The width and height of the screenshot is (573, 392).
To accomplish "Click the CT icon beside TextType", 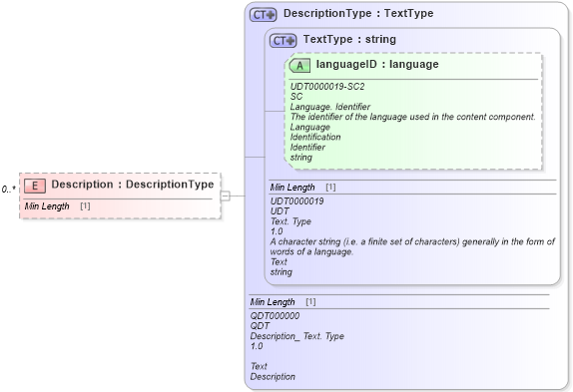I will tap(284, 41).
